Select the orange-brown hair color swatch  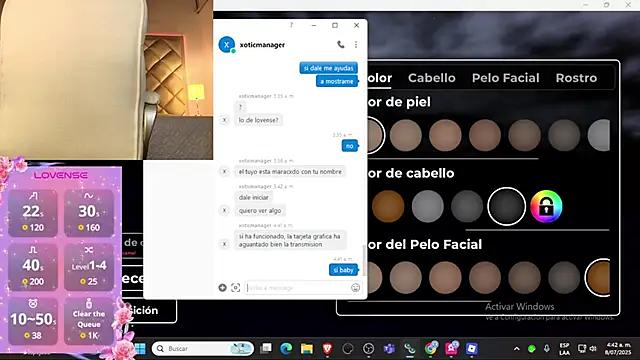(x=388, y=207)
